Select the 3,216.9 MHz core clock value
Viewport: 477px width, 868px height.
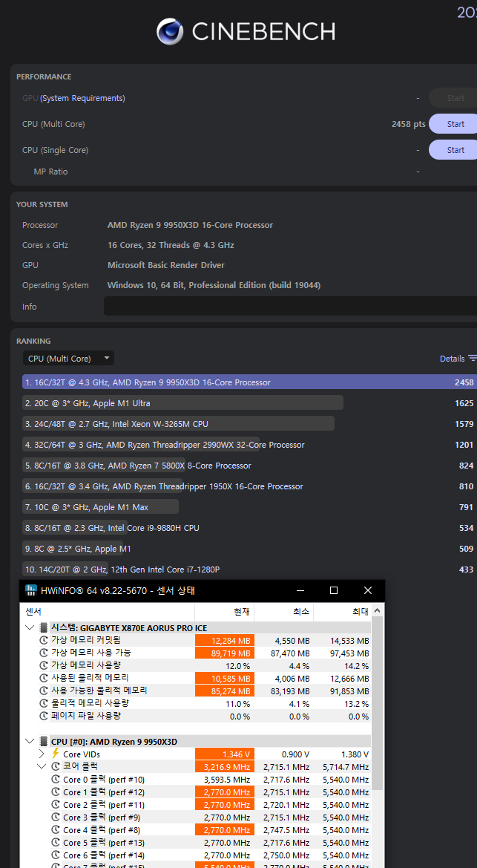point(225,767)
